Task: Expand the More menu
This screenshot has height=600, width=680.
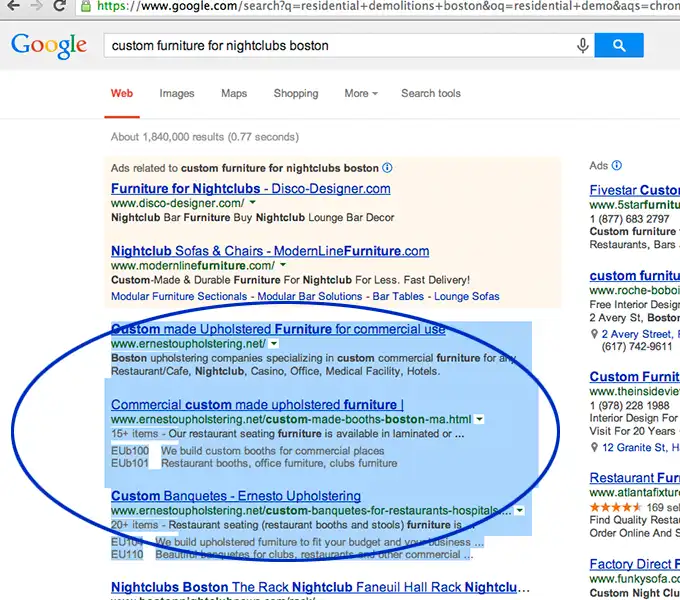Action: [x=361, y=93]
